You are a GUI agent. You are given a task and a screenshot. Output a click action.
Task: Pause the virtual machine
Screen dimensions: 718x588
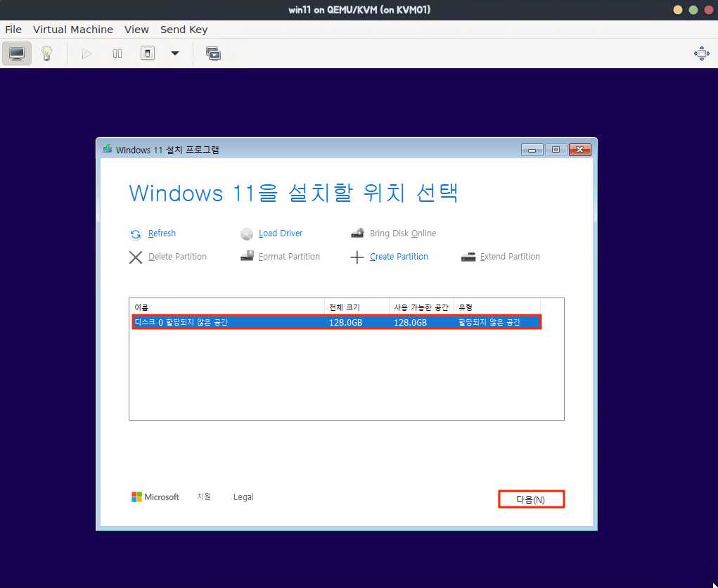(x=117, y=53)
